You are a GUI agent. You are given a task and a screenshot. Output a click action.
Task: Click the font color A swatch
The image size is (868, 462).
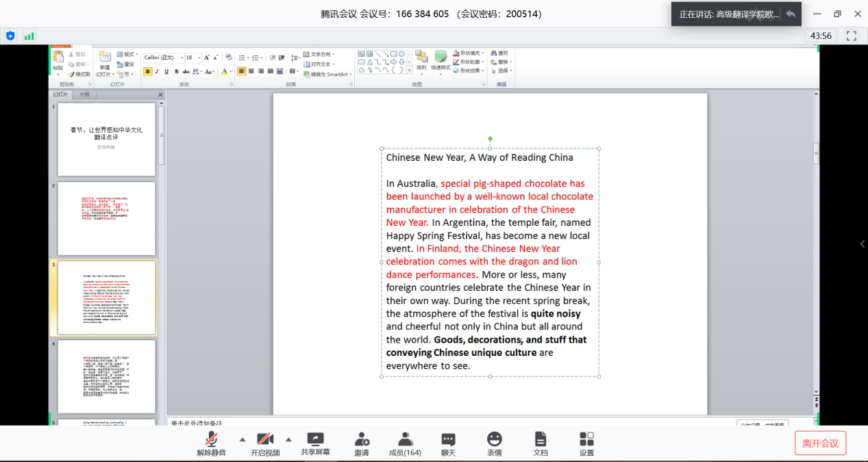[223, 71]
